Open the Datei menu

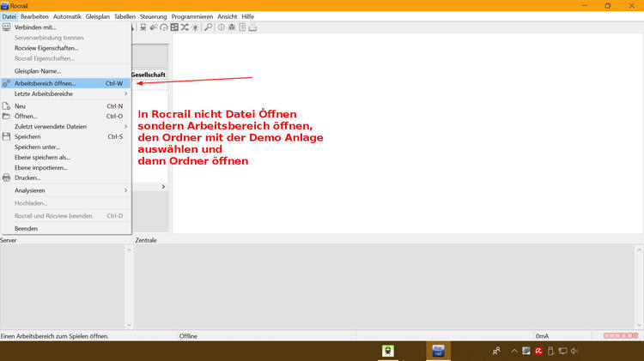click(9, 16)
